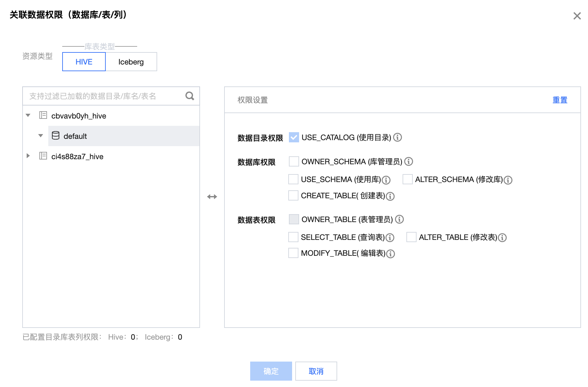Click info icon next to MODIFY_TABLE
This screenshot has width=588, height=387.
coord(391,254)
